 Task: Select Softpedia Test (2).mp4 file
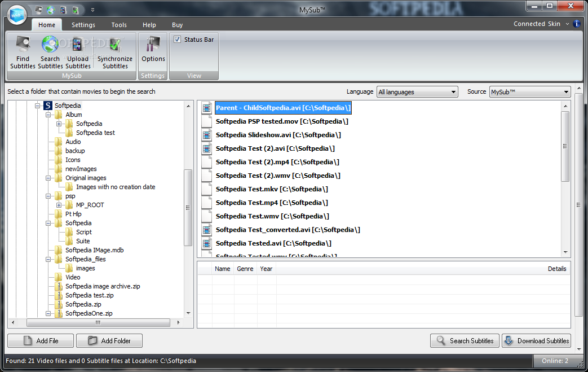pyautogui.click(x=277, y=162)
